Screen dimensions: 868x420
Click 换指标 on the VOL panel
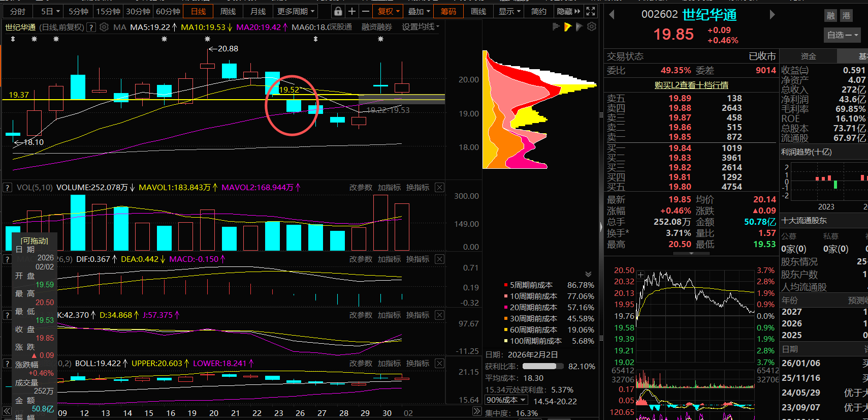(x=417, y=188)
